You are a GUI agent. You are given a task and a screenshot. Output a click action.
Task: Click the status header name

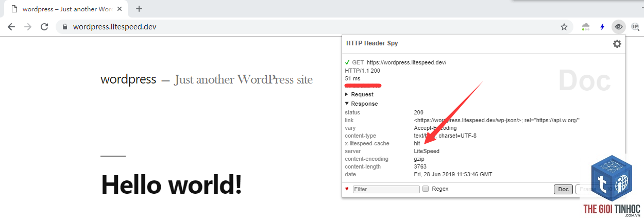click(x=352, y=112)
